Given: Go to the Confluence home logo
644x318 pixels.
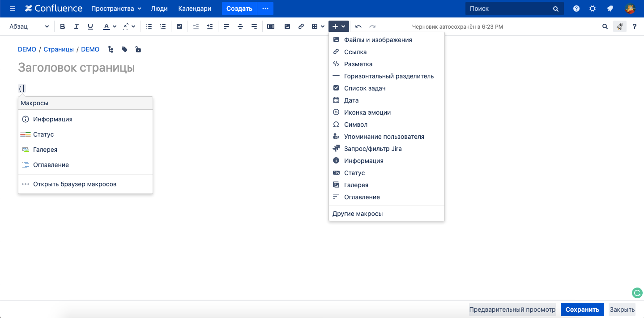Looking at the screenshot, I should [54, 9].
